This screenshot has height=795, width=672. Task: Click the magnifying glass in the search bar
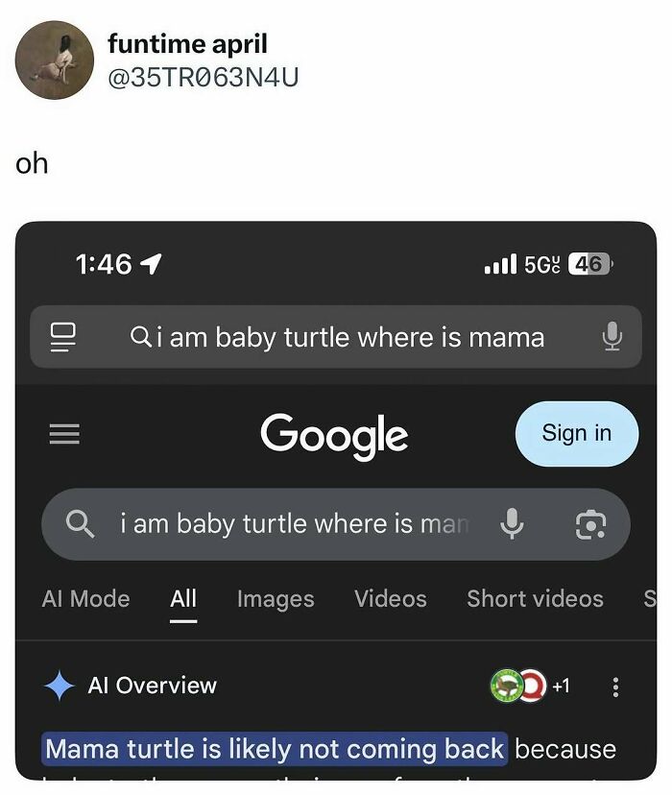point(80,524)
